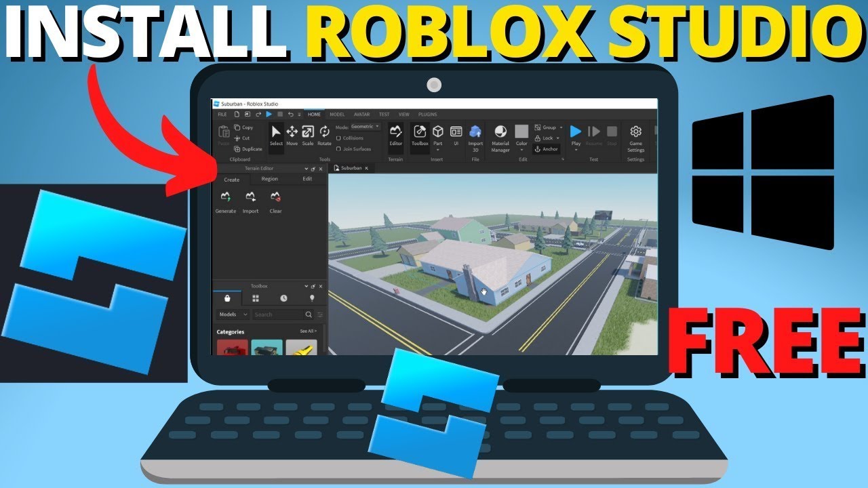This screenshot has width=868, height=488.
Task: Click the Stop test button
Action: pyautogui.click(x=612, y=136)
